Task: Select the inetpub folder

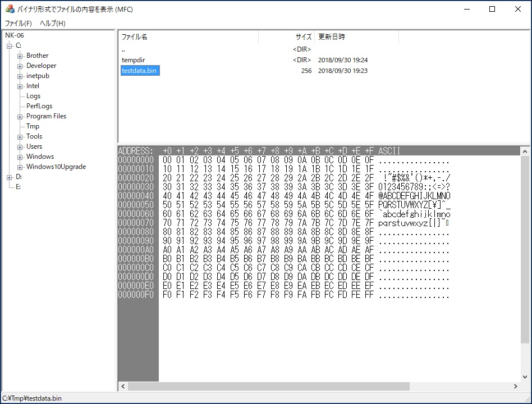Action: 38,76
